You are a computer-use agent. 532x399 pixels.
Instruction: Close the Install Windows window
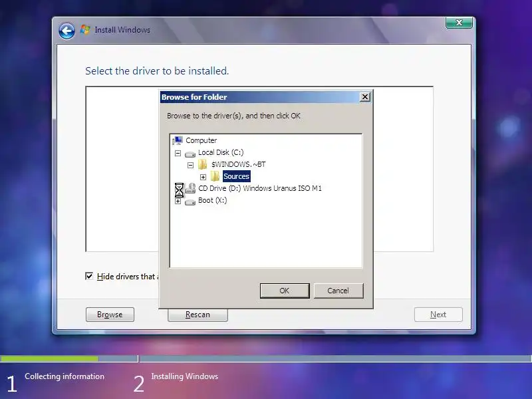(x=459, y=23)
